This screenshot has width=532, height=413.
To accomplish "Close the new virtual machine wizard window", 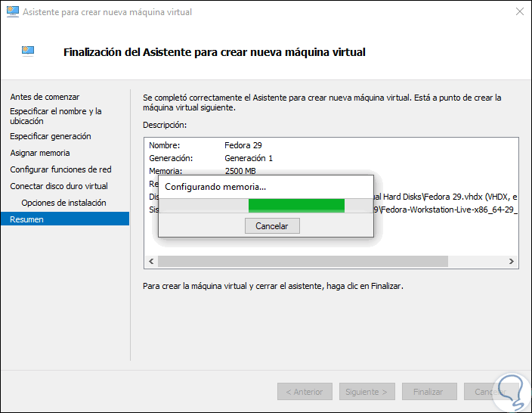I will (x=519, y=12).
